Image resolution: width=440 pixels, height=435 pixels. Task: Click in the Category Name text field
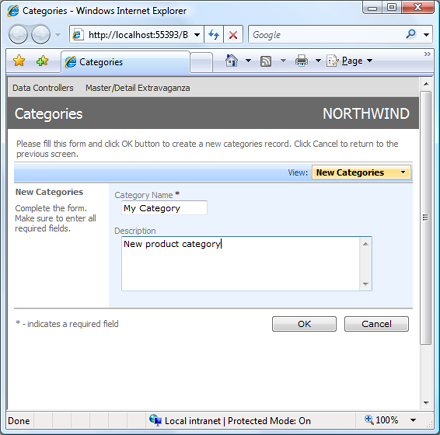[164, 208]
